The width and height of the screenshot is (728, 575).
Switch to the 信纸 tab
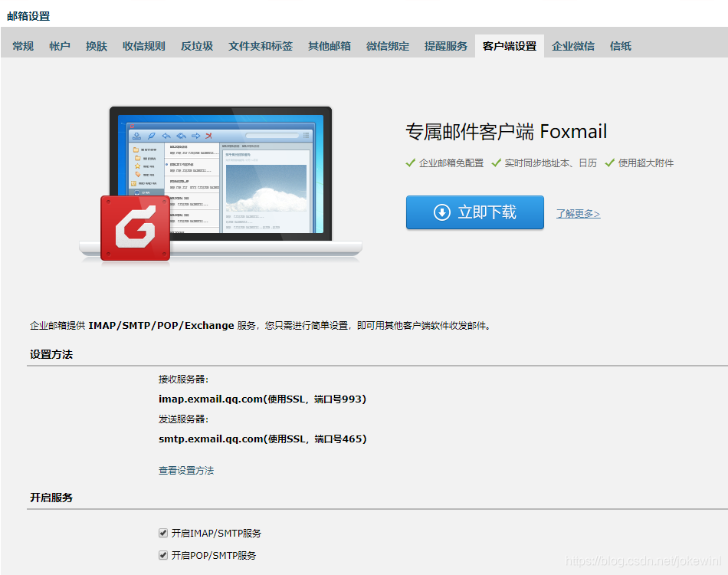(620, 46)
